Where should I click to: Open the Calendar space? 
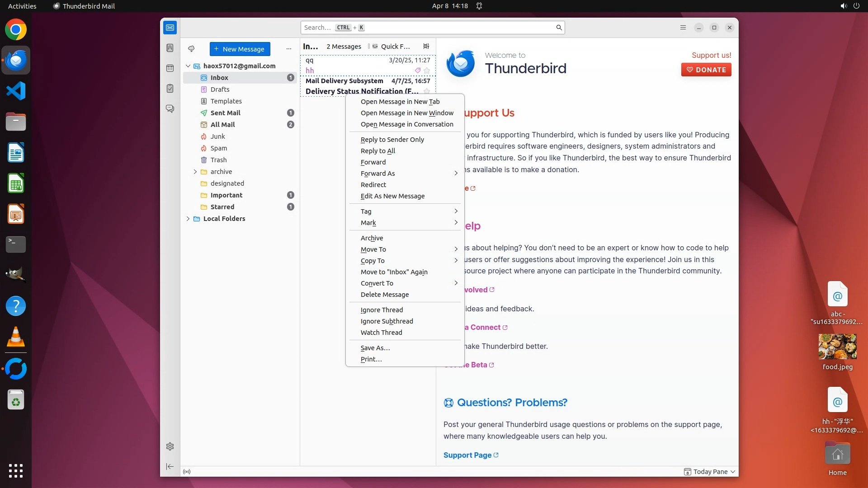click(x=170, y=68)
